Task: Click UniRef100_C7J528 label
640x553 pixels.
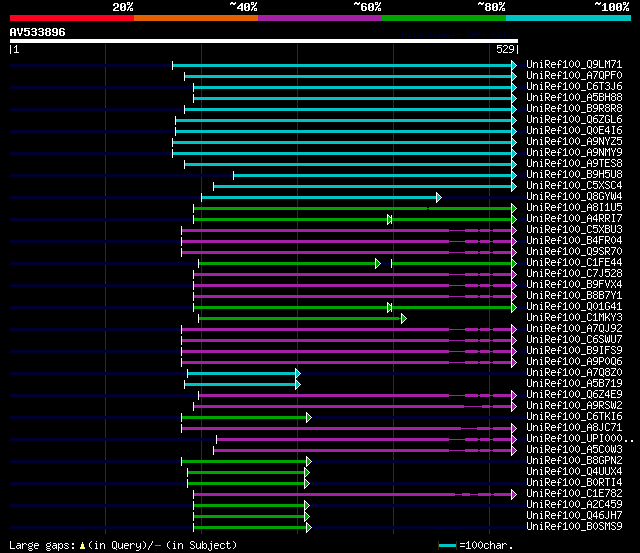Action: point(574,274)
